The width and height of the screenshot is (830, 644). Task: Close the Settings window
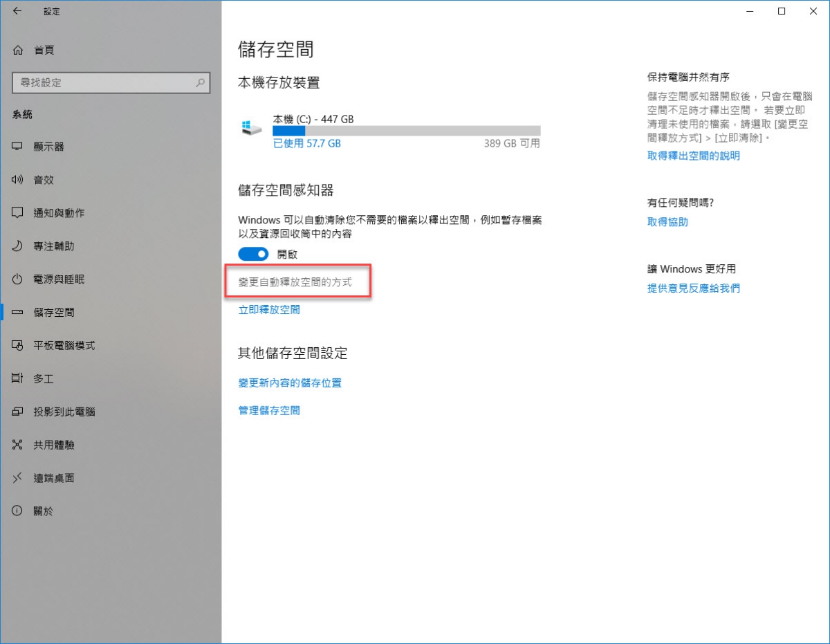point(813,11)
